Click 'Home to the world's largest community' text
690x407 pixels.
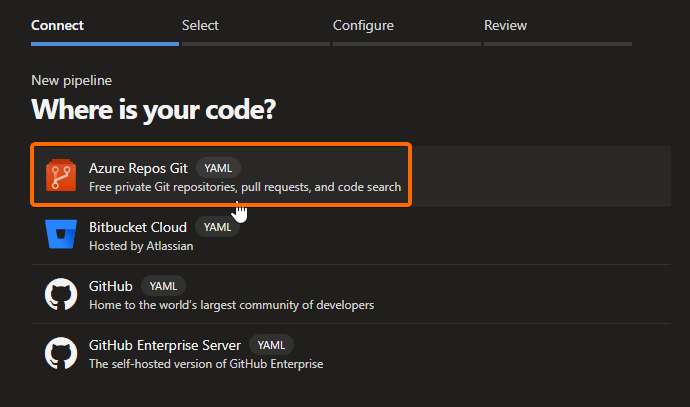[231, 304]
